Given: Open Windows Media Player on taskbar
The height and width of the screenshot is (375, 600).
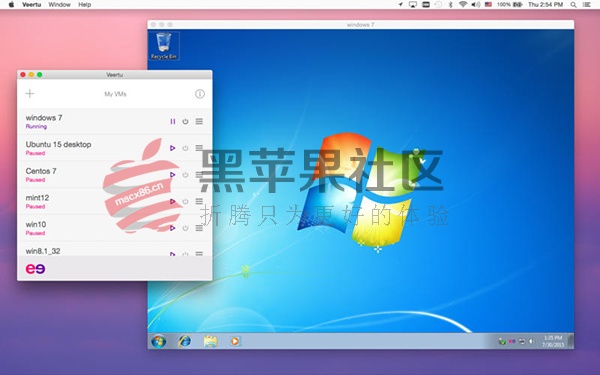Looking at the screenshot, I should click(235, 341).
